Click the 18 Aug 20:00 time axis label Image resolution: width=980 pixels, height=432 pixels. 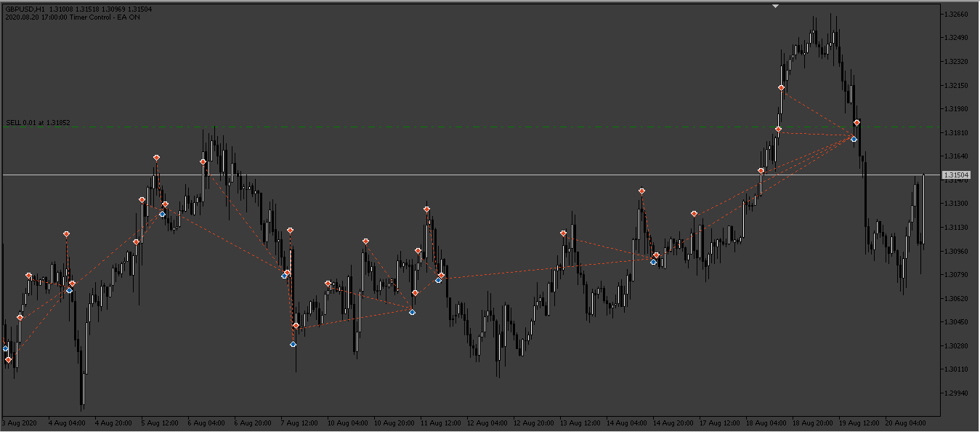tap(812, 423)
